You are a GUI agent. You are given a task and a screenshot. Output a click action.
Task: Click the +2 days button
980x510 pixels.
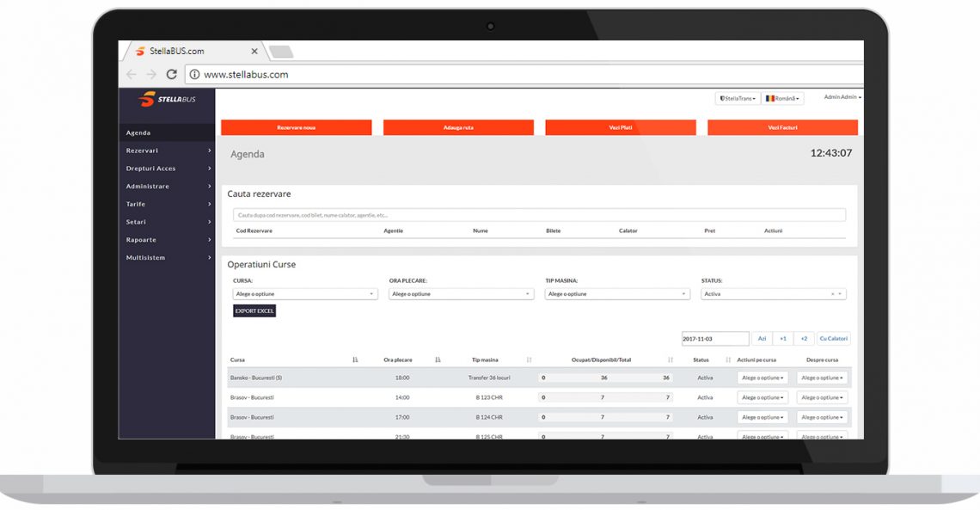click(x=805, y=339)
